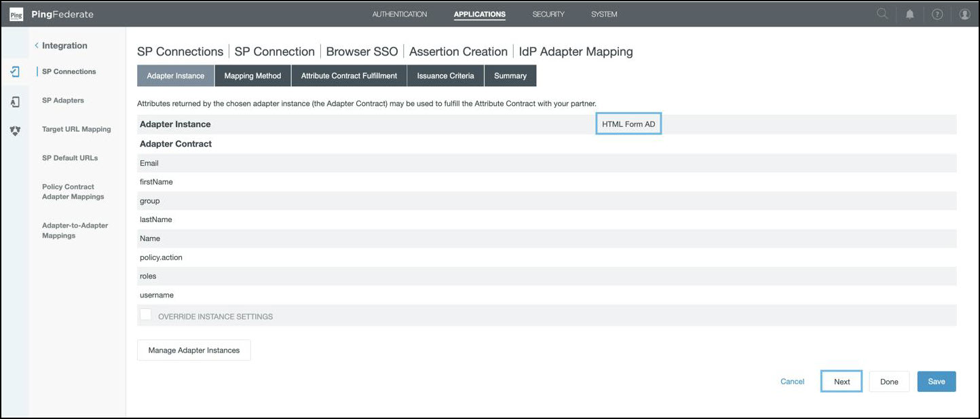Viewport: 980px width, 419px height.
Task: Open the Authentication top menu
Action: pyautogui.click(x=399, y=14)
